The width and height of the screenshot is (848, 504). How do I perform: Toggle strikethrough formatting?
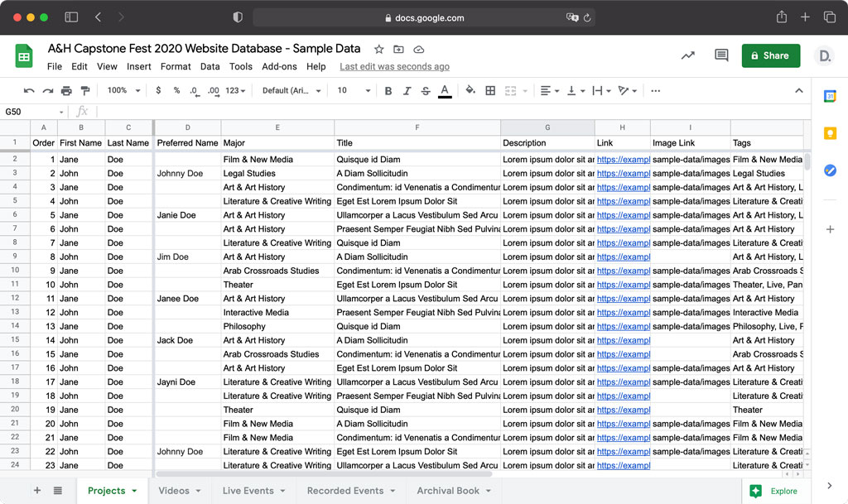point(426,90)
